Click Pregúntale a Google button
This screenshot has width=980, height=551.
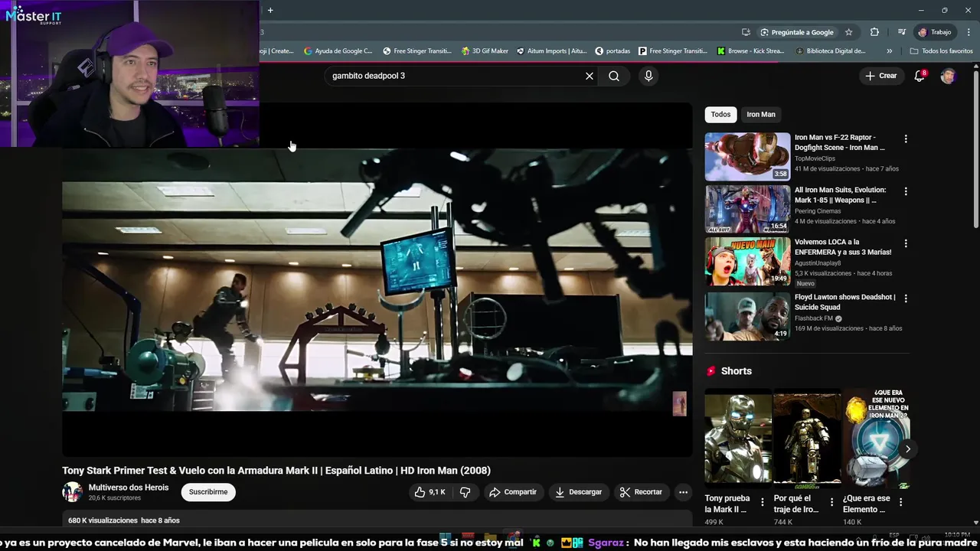[797, 32]
